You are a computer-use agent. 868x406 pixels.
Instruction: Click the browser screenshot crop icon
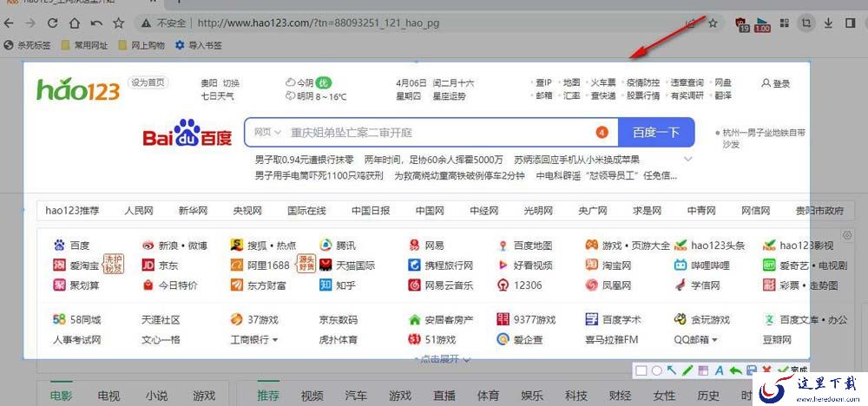pyautogui.click(x=806, y=23)
